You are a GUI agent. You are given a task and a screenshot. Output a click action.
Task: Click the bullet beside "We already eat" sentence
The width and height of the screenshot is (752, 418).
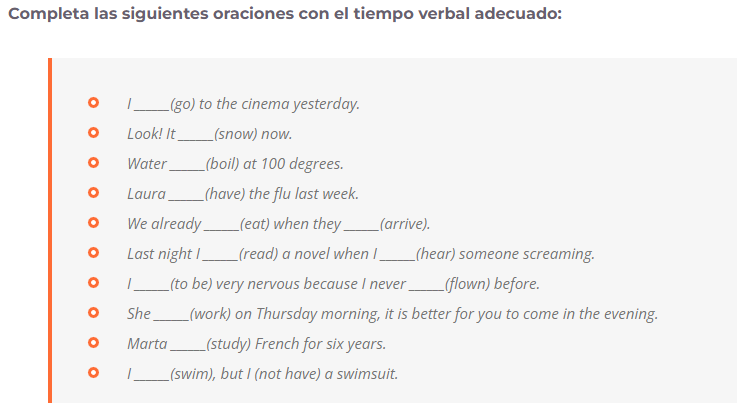pyautogui.click(x=94, y=222)
